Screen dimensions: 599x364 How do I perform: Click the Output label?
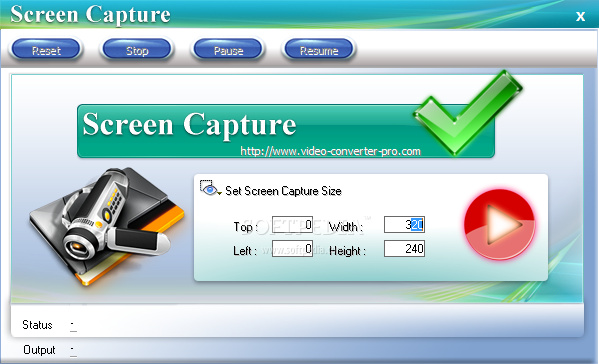tap(39, 350)
